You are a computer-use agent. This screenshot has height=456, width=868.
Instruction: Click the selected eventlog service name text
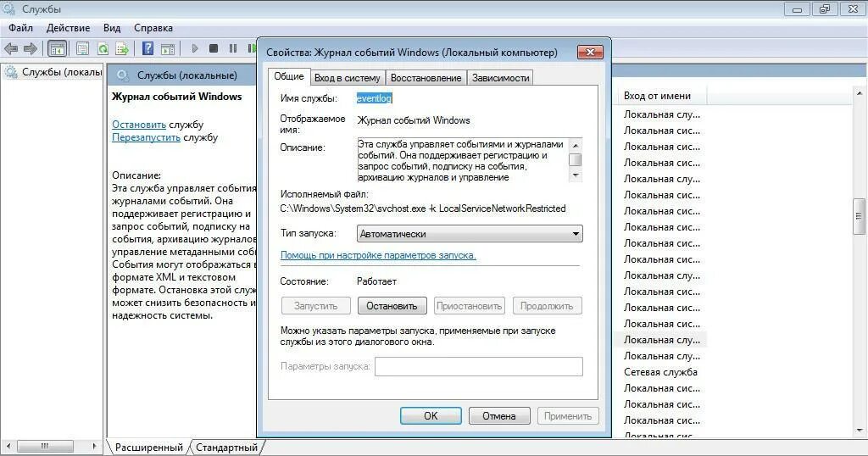(374, 98)
